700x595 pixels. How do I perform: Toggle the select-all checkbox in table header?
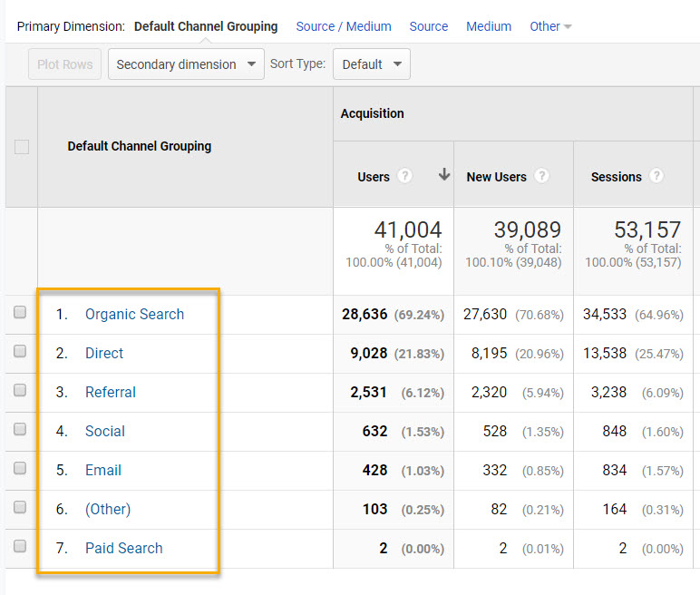pyautogui.click(x=22, y=147)
